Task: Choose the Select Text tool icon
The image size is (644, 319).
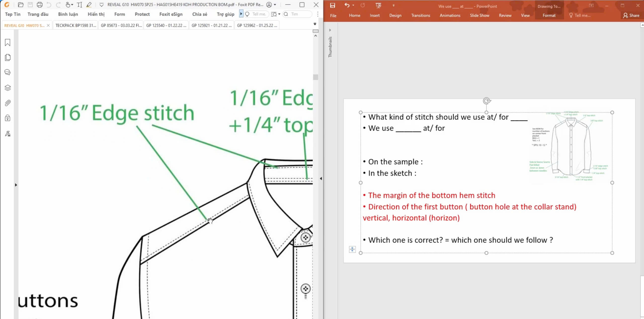Action: [x=79, y=5]
